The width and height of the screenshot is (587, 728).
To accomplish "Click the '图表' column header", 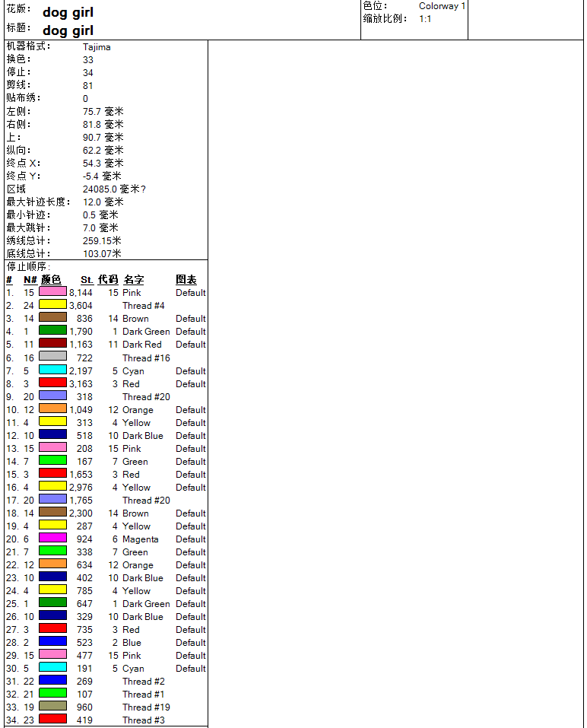I will (186, 279).
